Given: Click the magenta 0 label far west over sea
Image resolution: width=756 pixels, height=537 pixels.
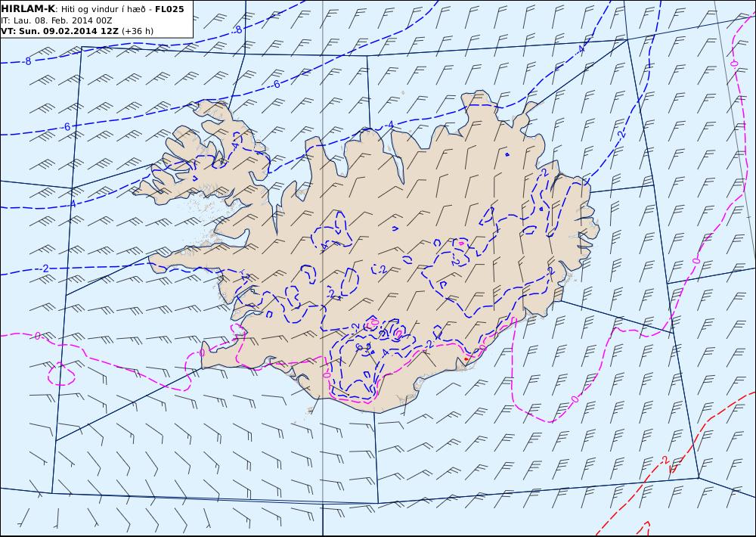Looking at the screenshot, I should [x=38, y=335].
